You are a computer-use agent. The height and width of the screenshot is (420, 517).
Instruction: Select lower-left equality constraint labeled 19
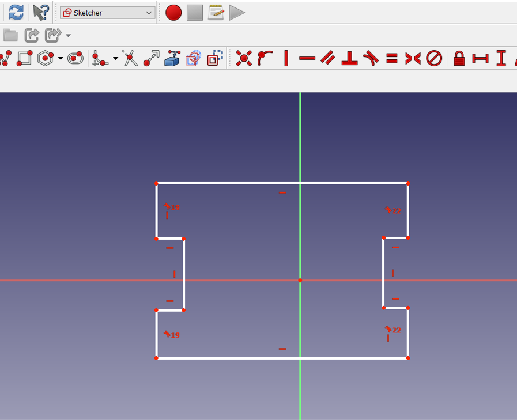click(172, 335)
